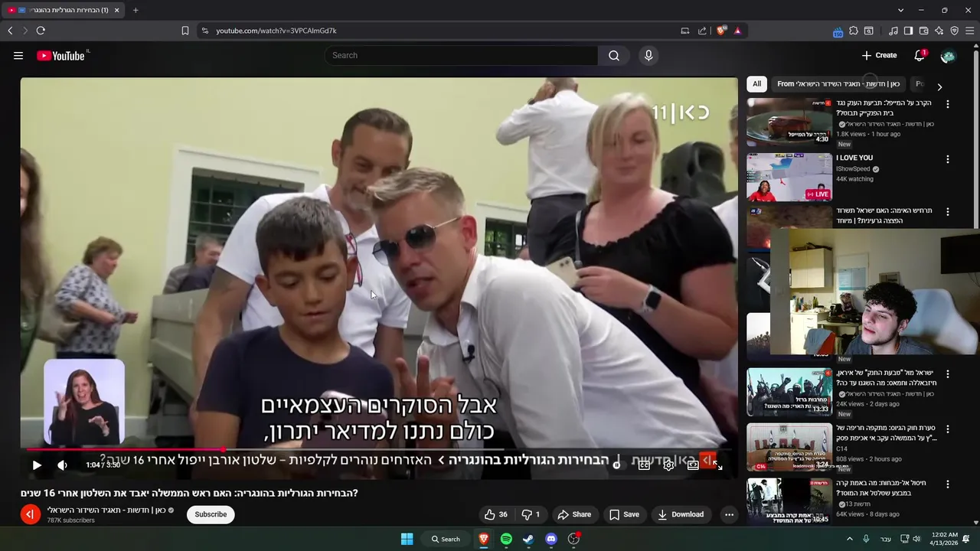Open the 13:33 recommended video thumbnail
The width and height of the screenshot is (980, 551).
point(789,392)
